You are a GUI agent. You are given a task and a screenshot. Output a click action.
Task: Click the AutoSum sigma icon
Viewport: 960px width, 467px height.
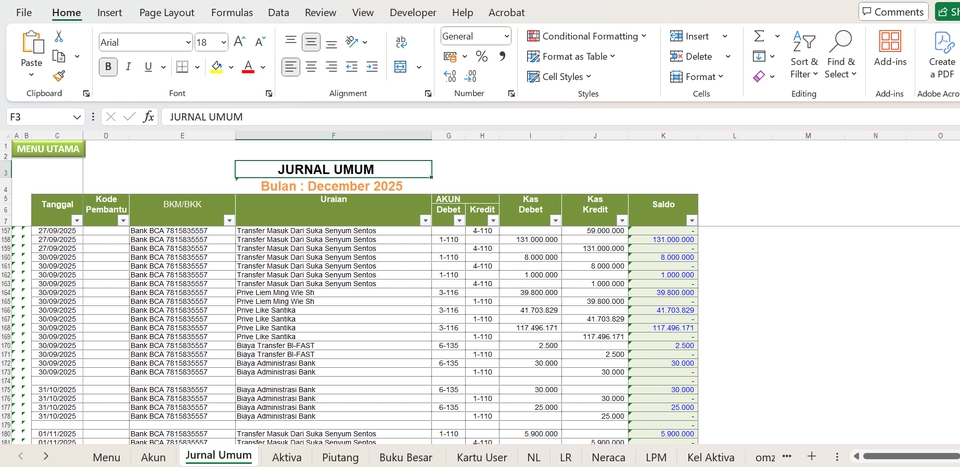(x=759, y=36)
